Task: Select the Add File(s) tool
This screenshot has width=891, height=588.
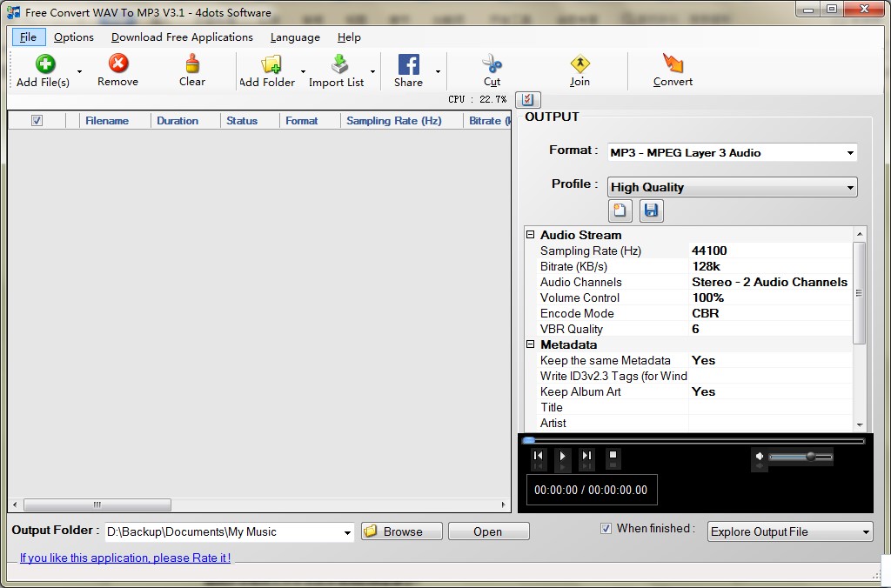Action: [x=43, y=70]
